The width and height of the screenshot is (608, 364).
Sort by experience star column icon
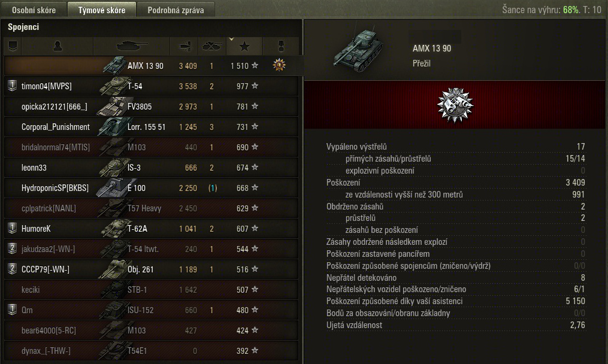click(244, 47)
